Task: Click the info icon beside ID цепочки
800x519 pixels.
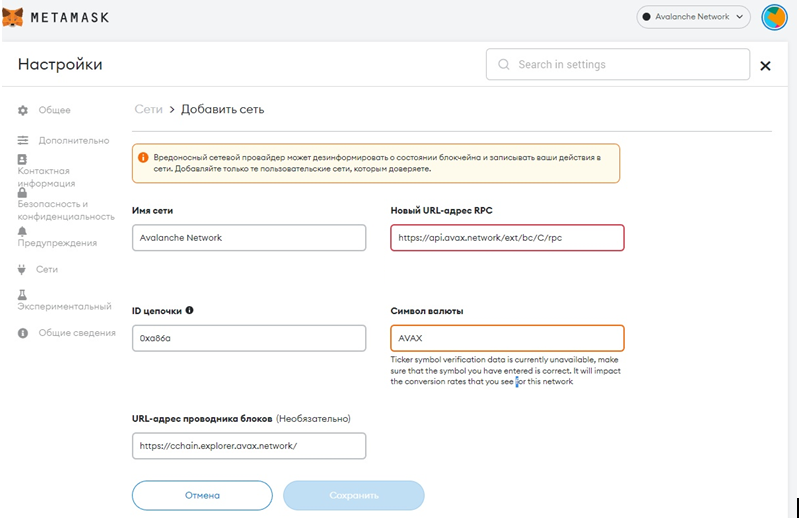Action: click(x=190, y=310)
